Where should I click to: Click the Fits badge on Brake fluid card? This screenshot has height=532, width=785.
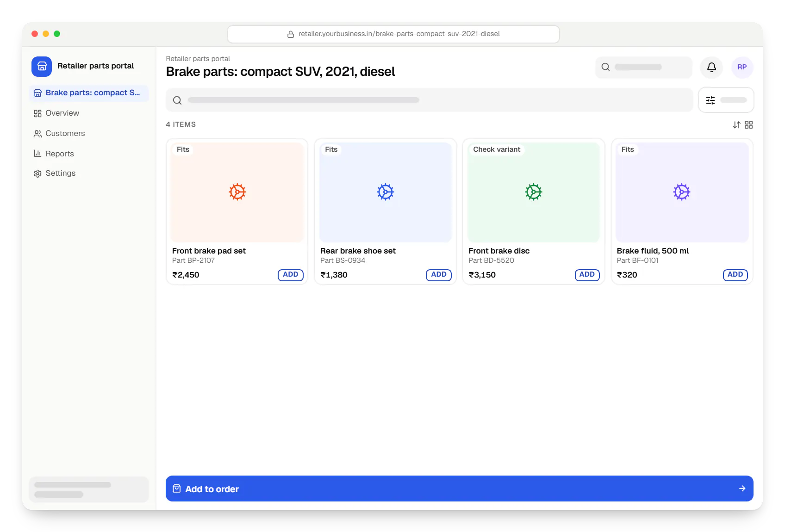628,149
